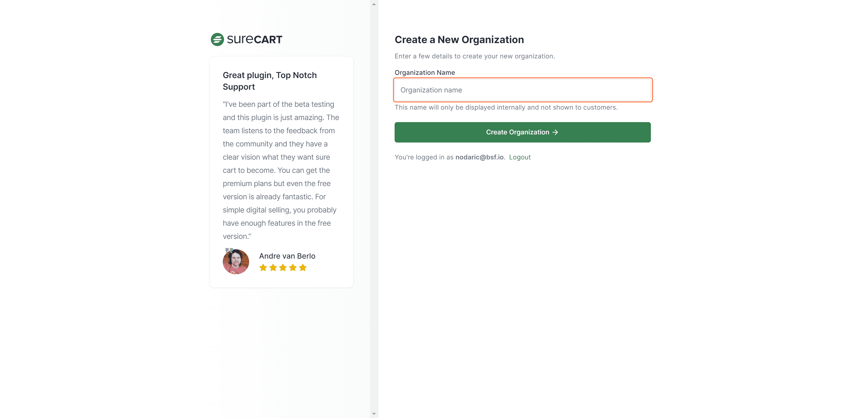This screenshot has height=418, width=868.
Task: Click the third rating star
Action: (x=283, y=268)
